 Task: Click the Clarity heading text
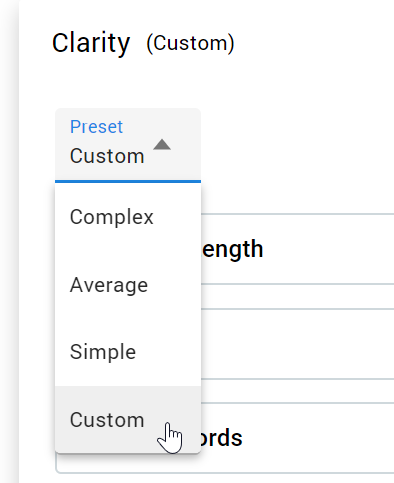(x=91, y=44)
